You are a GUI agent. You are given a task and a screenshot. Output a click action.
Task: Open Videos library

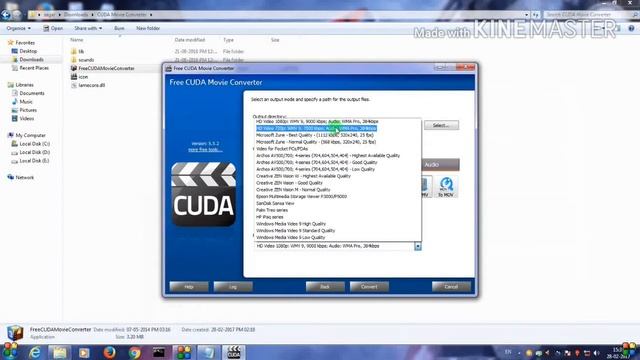click(x=27, y=118)
